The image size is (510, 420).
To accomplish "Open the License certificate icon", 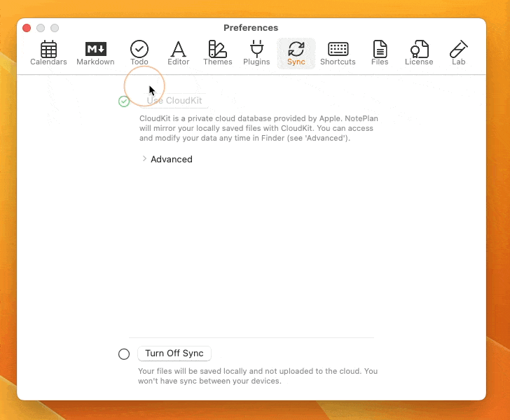I will [419, 49].
